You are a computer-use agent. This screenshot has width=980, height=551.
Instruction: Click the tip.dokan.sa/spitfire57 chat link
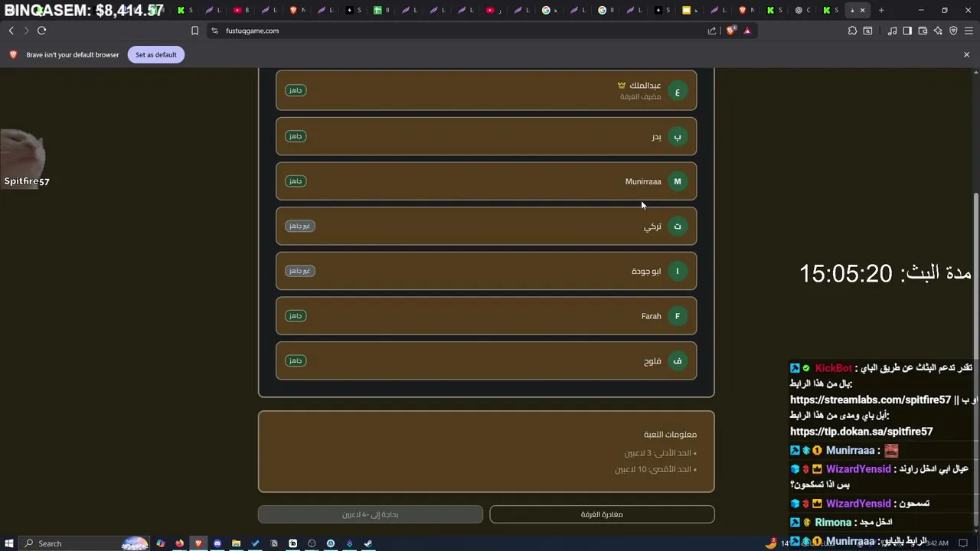[x=861, y=432]
